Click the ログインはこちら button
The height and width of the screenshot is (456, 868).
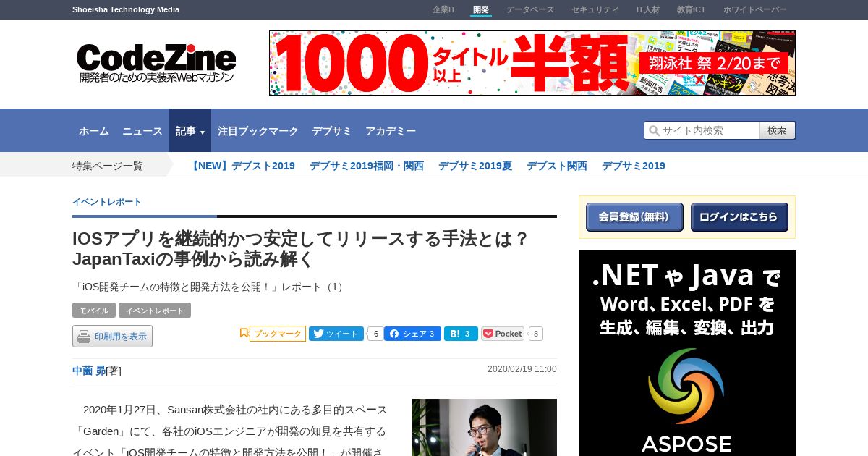[739, 217]
